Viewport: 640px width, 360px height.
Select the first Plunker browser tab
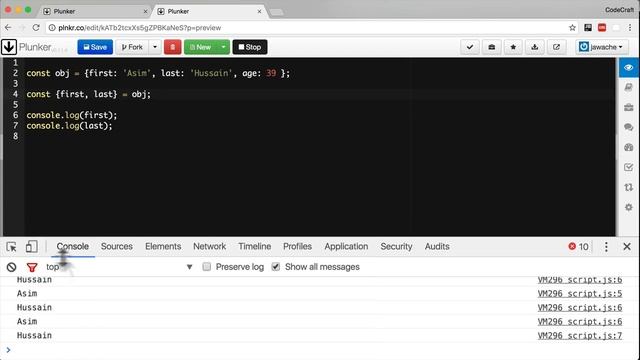click(95, 11)
